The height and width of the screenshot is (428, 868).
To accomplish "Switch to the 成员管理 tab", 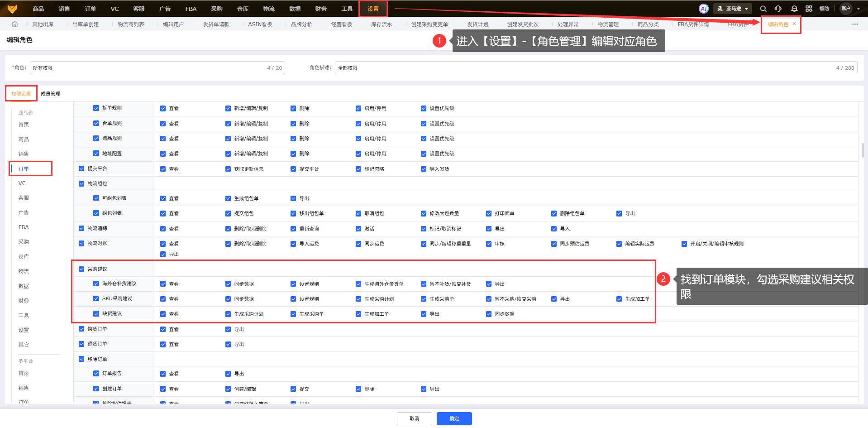I will pos(50,94).
